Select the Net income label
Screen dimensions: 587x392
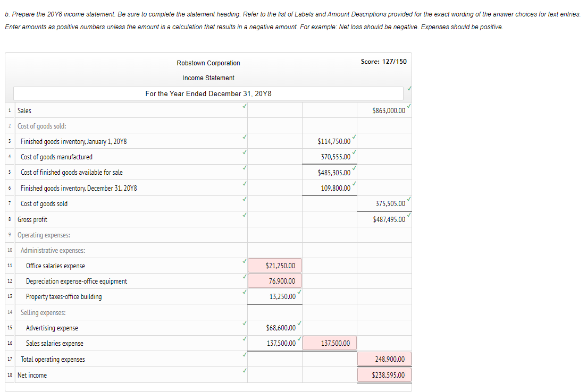point(32,375)
